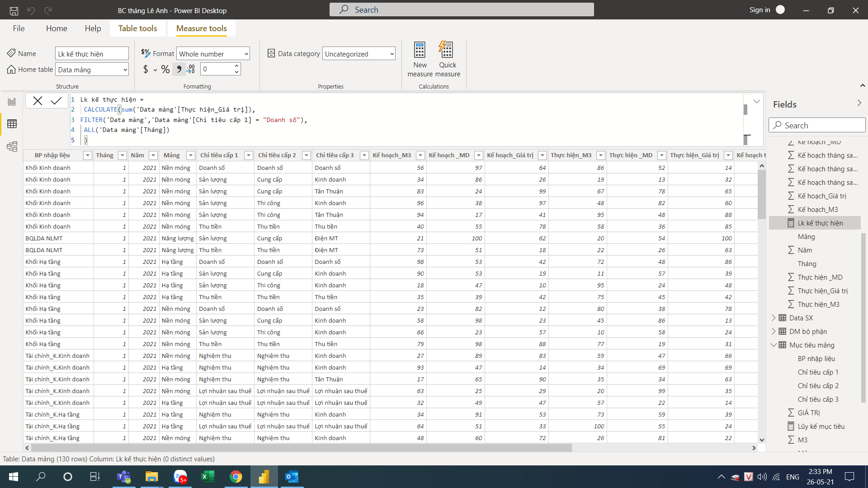Screen dimensions: 868x488
Task: Click the vertical table scrollbar
Action: click(x=762, y=194)
